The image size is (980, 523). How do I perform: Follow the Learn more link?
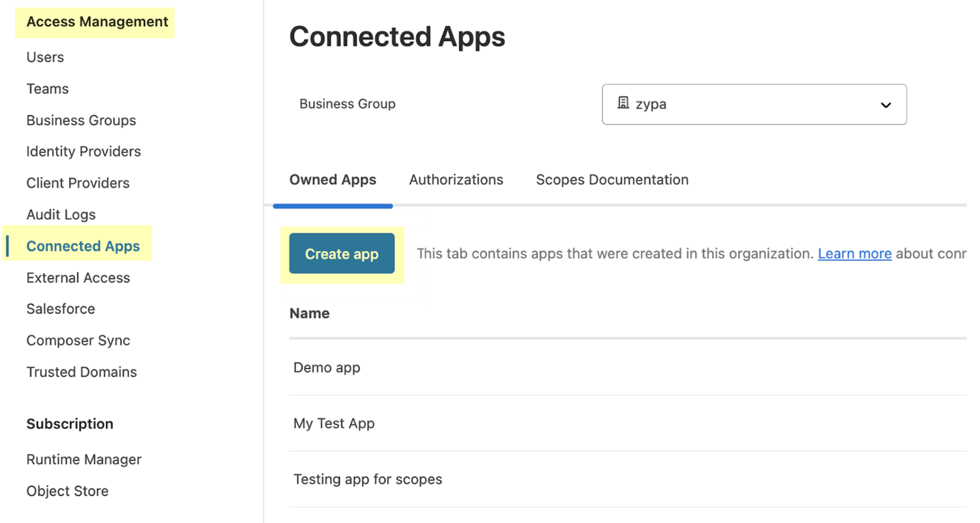pyautogui.click(x=855, y=254)
